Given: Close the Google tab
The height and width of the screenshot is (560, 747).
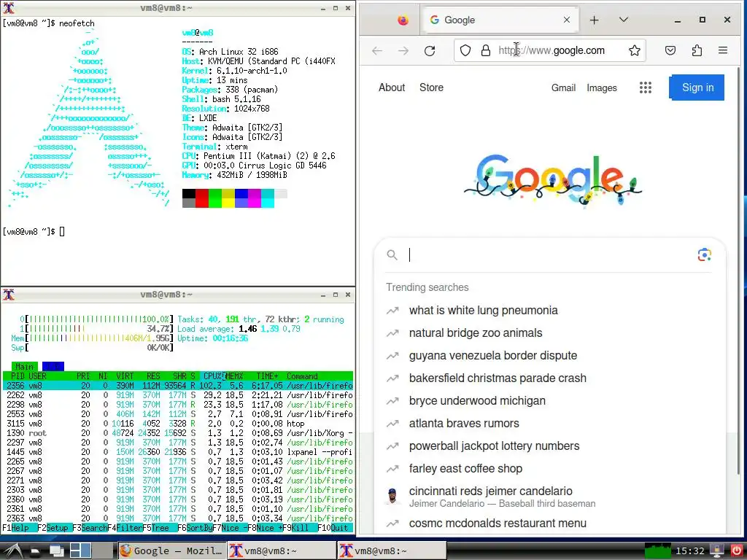Looking at the screenshot, I should coord(566,20).
